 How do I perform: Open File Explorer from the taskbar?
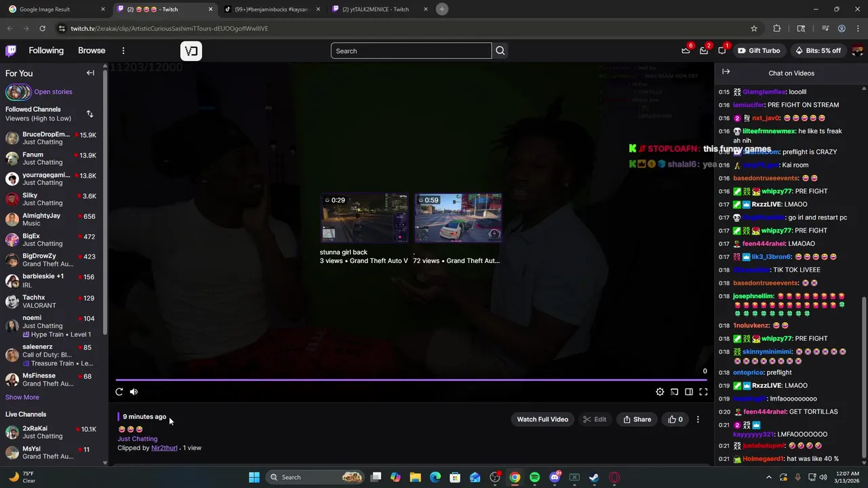tap(416, 477)
